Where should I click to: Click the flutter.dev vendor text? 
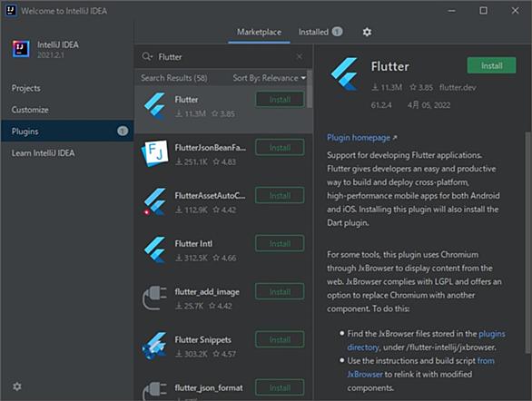click(458, 87)
